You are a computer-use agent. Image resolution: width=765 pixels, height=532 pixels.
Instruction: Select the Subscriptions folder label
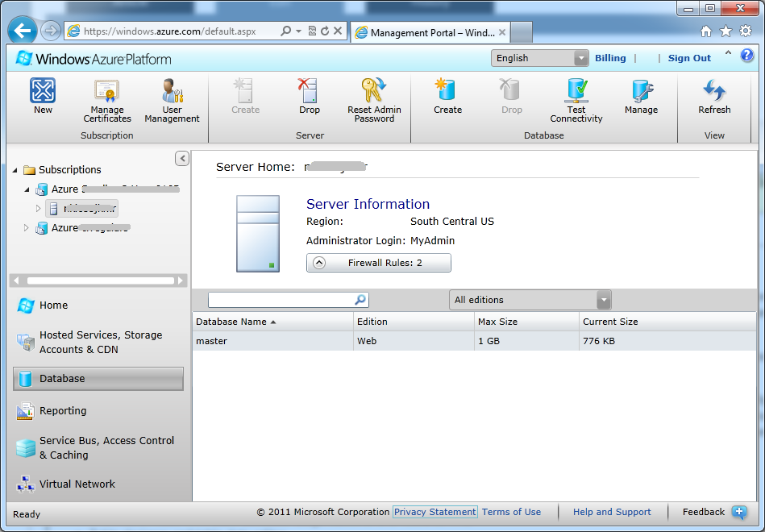[70, 170]
